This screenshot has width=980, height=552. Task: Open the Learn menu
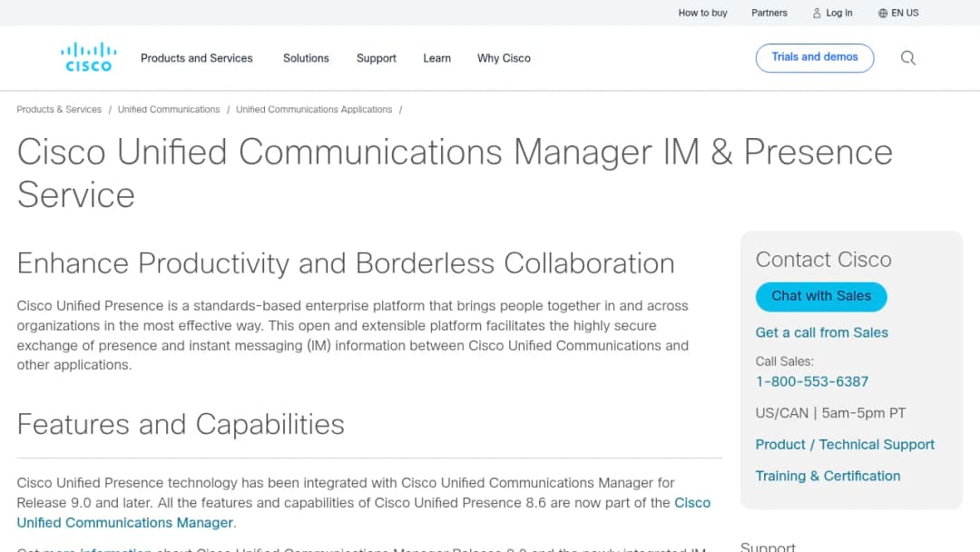coord(436,58)
